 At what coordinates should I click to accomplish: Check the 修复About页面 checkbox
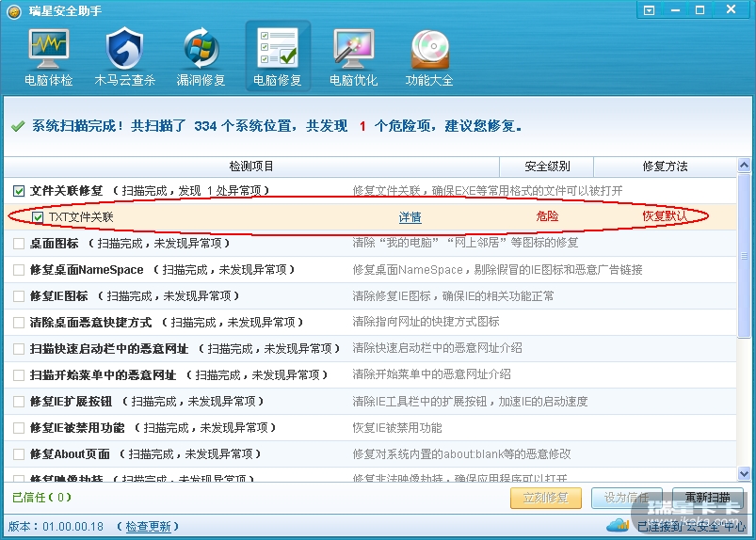pos(19,454)
